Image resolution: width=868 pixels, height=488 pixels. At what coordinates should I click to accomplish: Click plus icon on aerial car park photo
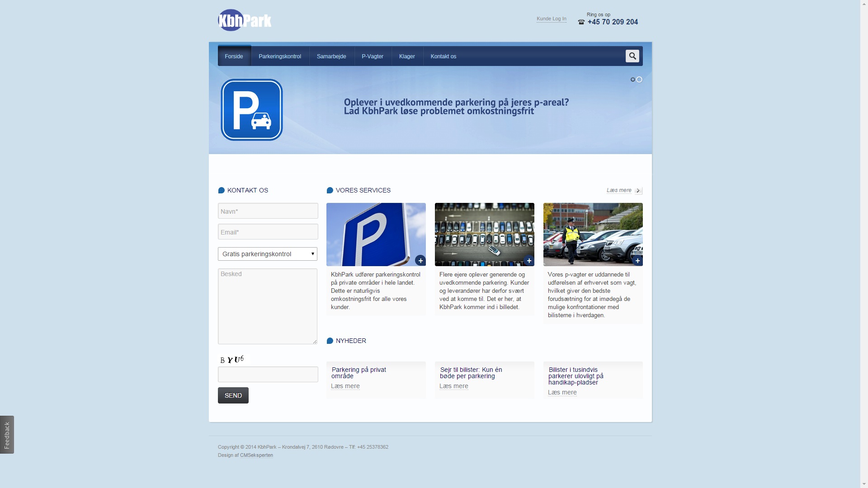(x=529, y=261)
